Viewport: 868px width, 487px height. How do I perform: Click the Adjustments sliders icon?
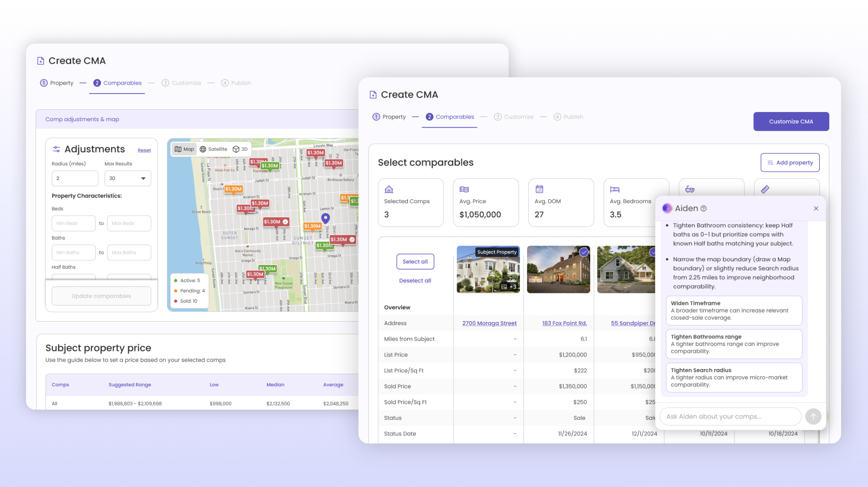[x=56, y=149]
